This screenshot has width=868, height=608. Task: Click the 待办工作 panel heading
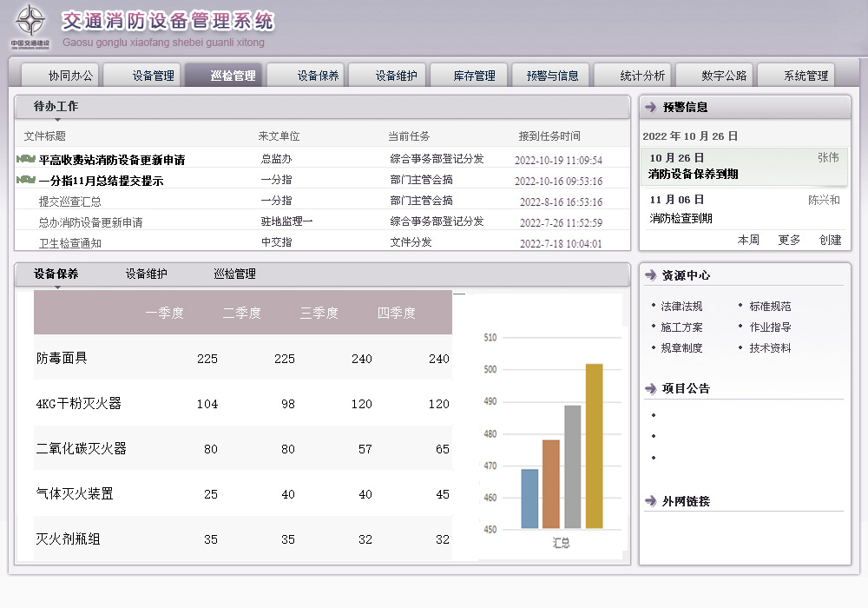coord(56,106)
